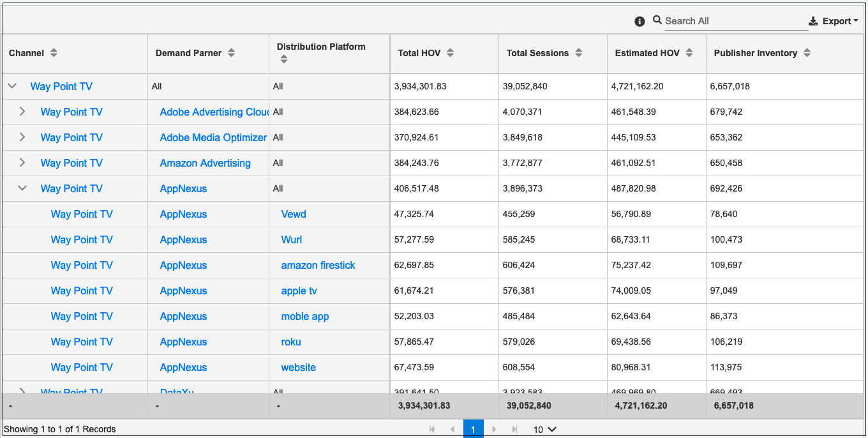Click the previous page arrow
868x438 pixels.
tap(453, 428)
